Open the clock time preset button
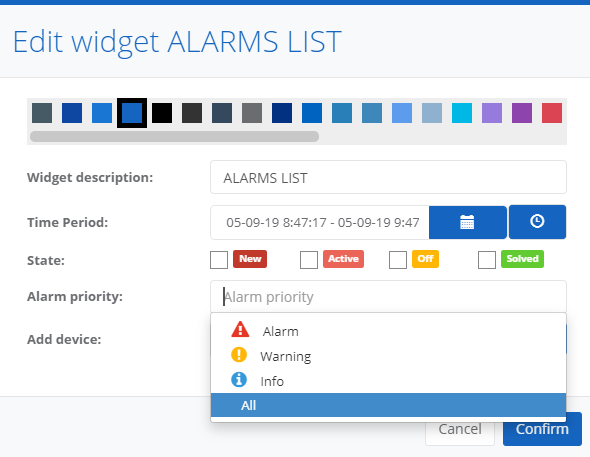This screenshot has height=457, width=590. coord(537,222)
